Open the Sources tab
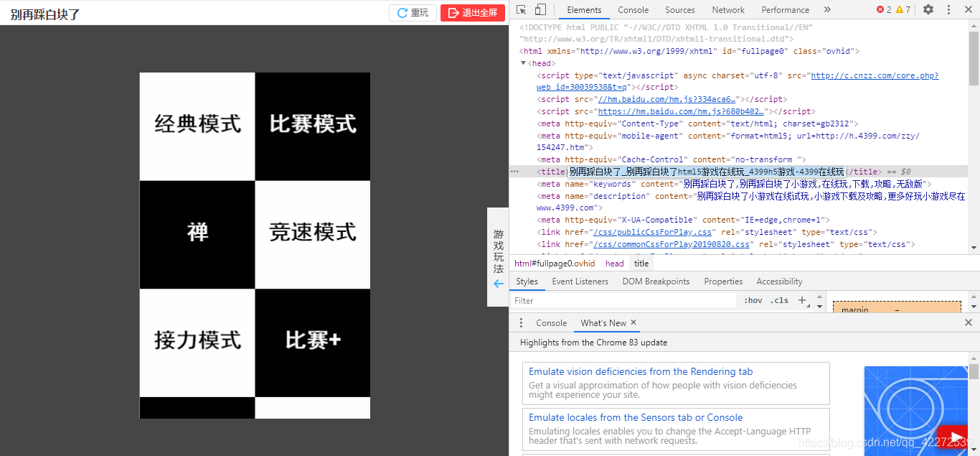980x456 pixels. click(680, 10)
